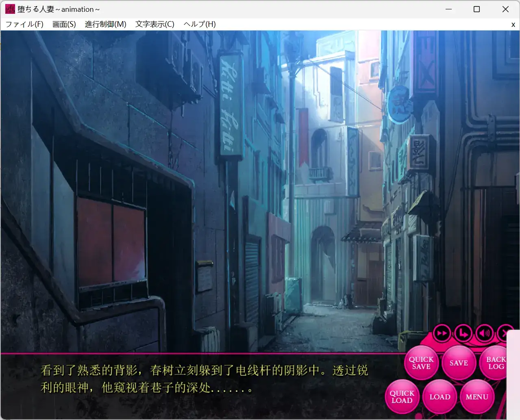The height and width of the screenshot is (420, 520).
Task: Click the auto-advance arrow icon
Action: pyautogui.click(x=463, y=333)
